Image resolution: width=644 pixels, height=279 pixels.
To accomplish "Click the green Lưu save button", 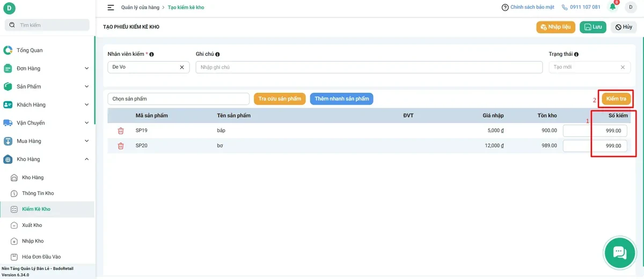I will click(x=592, y=27).
